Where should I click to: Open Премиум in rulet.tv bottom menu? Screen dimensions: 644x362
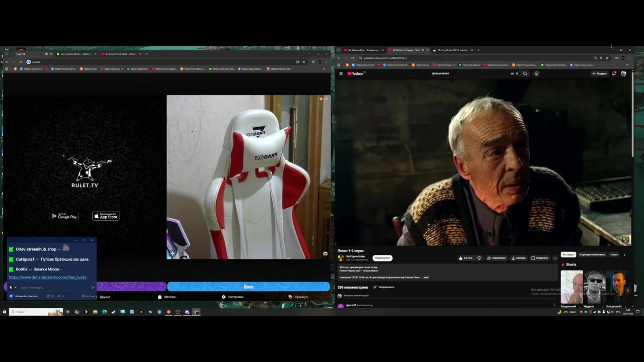point(298,297)
